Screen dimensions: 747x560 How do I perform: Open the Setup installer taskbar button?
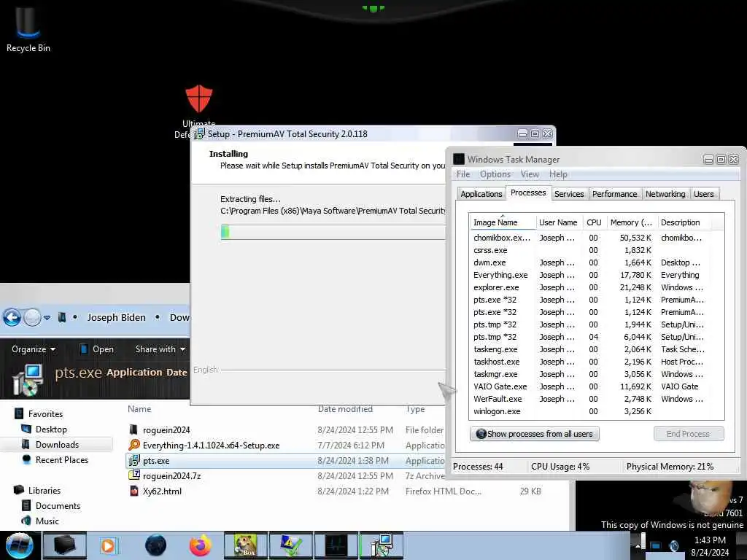click(x=381, y=545)
